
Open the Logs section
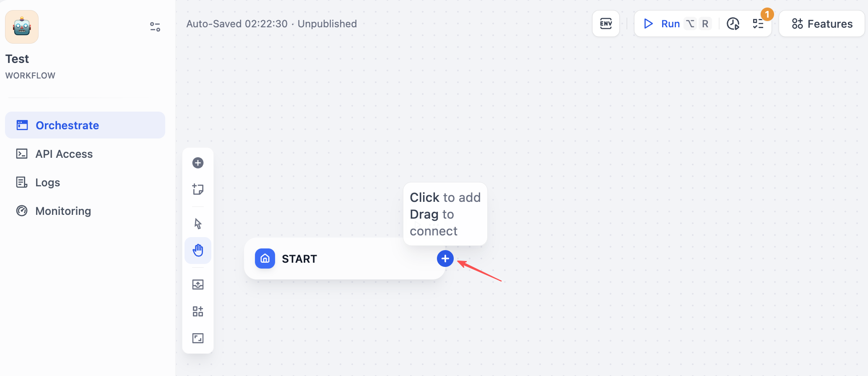47,183
